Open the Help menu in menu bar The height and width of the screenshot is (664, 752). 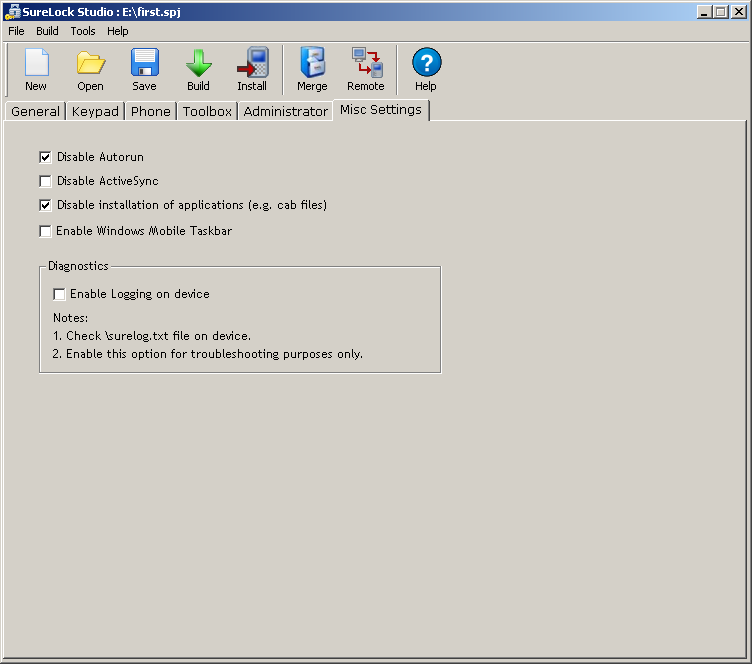(118, 31)
